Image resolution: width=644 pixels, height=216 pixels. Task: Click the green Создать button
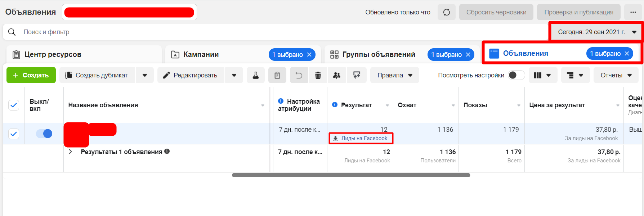click(31, 75)
